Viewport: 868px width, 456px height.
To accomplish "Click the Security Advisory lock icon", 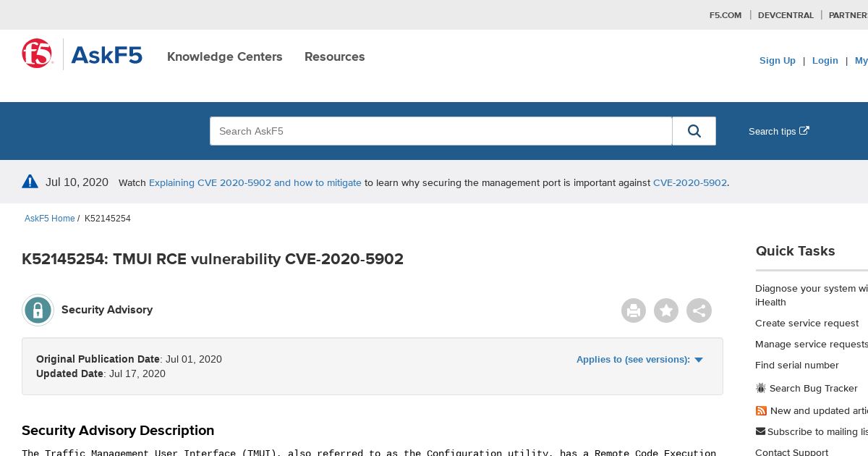I will pyautogui.click(x=38, y=310).
